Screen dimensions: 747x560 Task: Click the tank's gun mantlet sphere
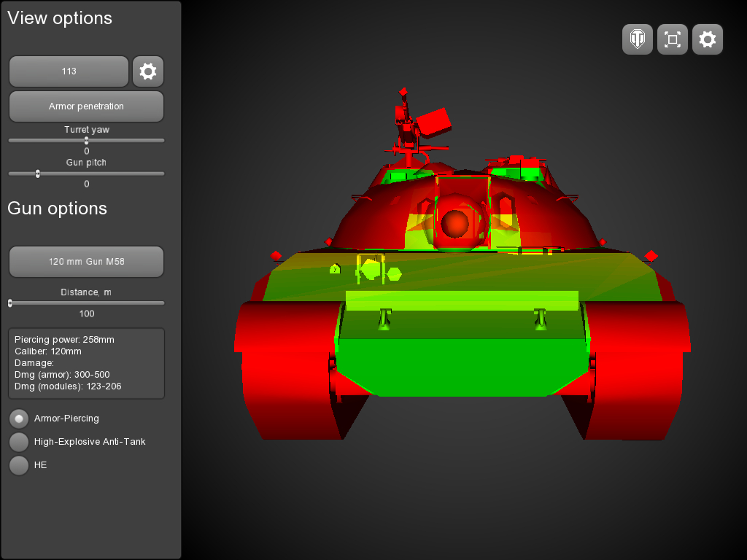pos(455,223)
